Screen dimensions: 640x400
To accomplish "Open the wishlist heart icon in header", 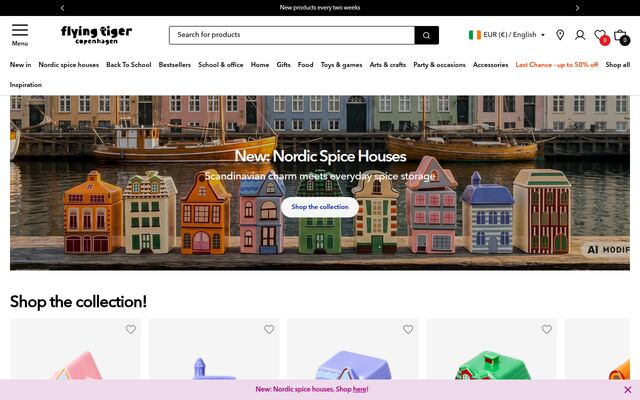I will [x=600, y=36].
